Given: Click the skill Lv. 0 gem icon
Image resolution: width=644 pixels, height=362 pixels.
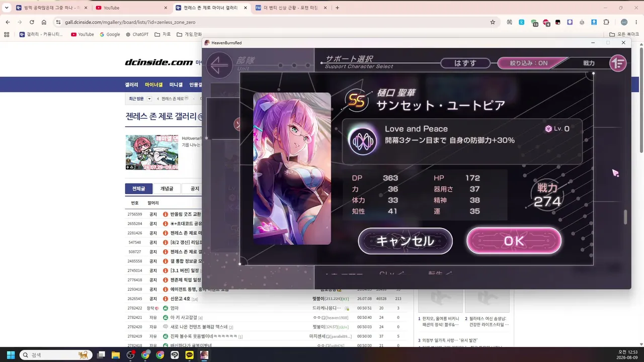Looking at the screenshot, I should [548, 129].
